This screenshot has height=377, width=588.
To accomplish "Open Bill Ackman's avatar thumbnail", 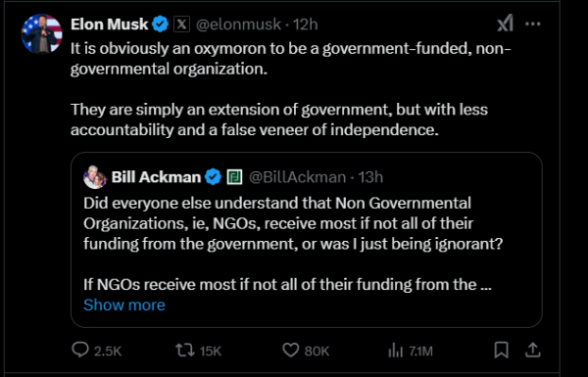I will point(95,177).
